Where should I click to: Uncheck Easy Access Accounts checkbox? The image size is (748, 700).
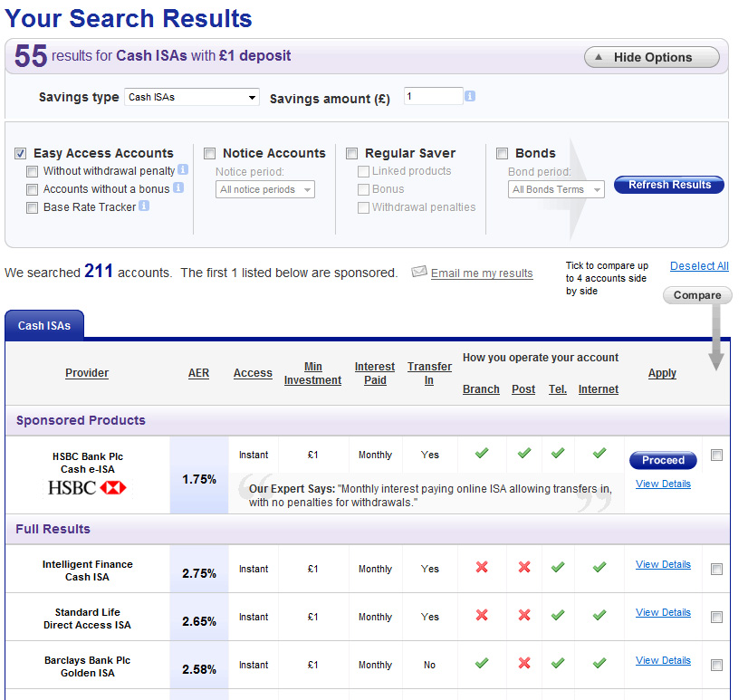[x=20, y=153]
